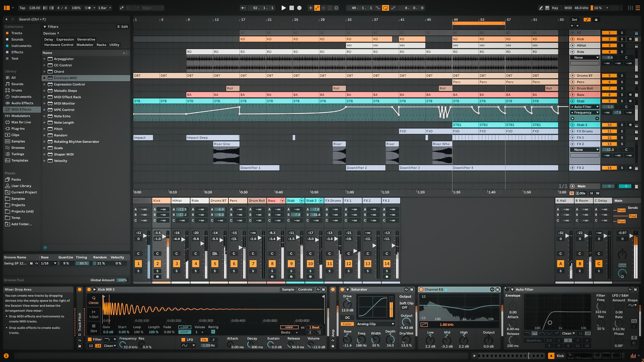Click the Tap tempo button
644x362 pixels.
point(22,8)
